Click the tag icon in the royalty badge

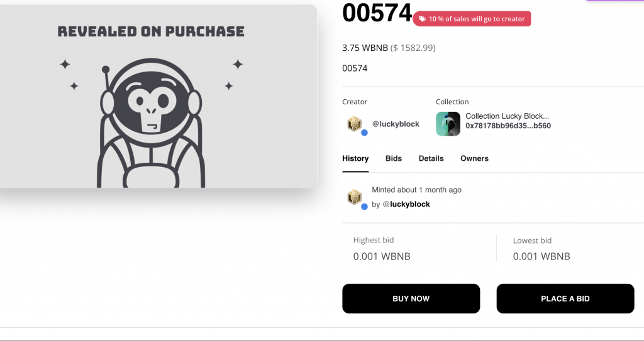422,19
